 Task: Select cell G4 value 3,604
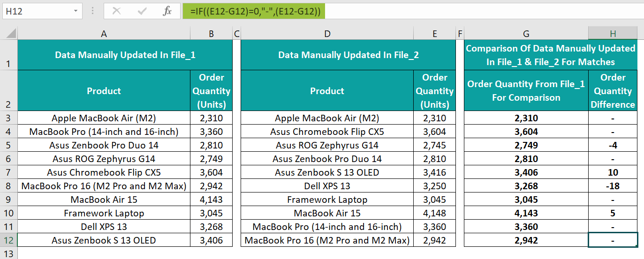[526, 132]
